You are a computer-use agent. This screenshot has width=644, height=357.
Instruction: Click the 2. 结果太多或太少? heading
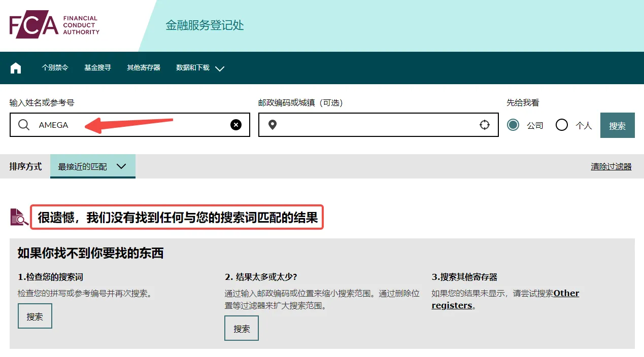click(261, 277)
